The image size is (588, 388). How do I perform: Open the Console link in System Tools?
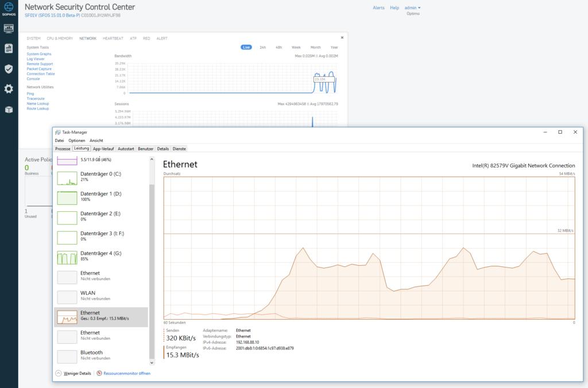point(33,79)
